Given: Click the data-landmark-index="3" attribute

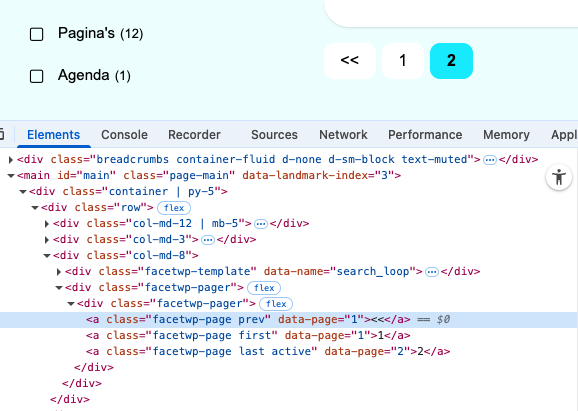Looking at the screenshot, I should [318, 175].
